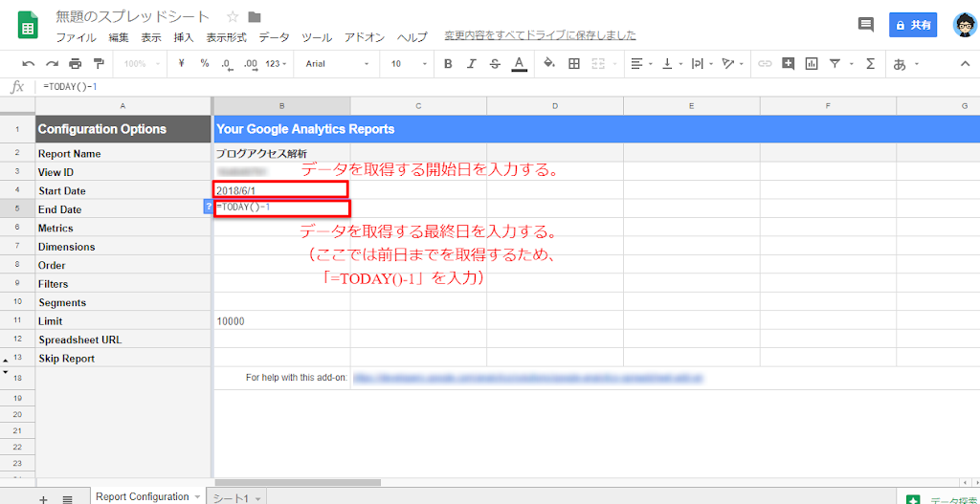
Task: Toggle italic formatting
Action: tap(471, 64)
